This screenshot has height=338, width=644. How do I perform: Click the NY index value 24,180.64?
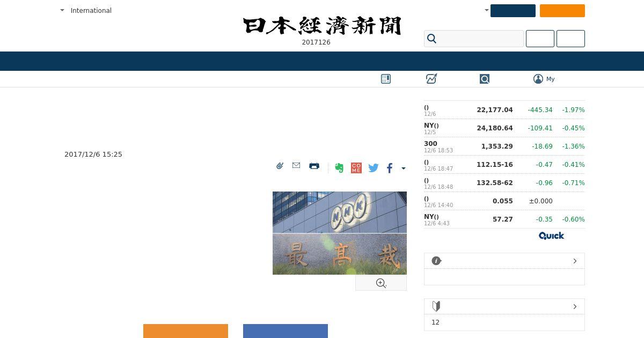point(495,128)
